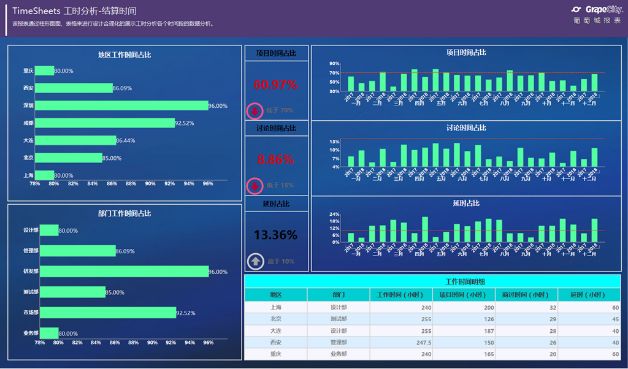Select the 业务部 cell in the 重庆 row

pos(339,354)
